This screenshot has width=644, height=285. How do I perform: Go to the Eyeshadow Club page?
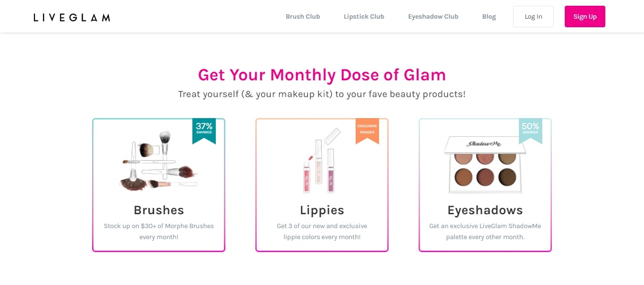point(433,17)
